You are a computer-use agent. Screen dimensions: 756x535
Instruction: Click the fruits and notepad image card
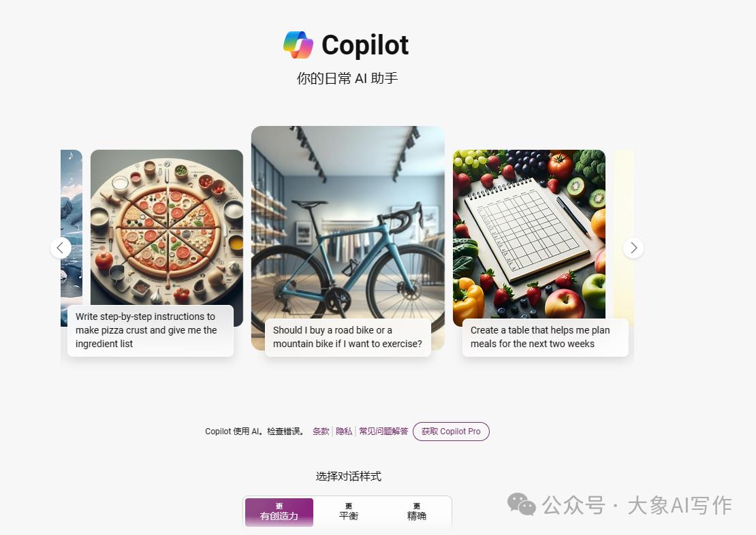coord(529,234)
